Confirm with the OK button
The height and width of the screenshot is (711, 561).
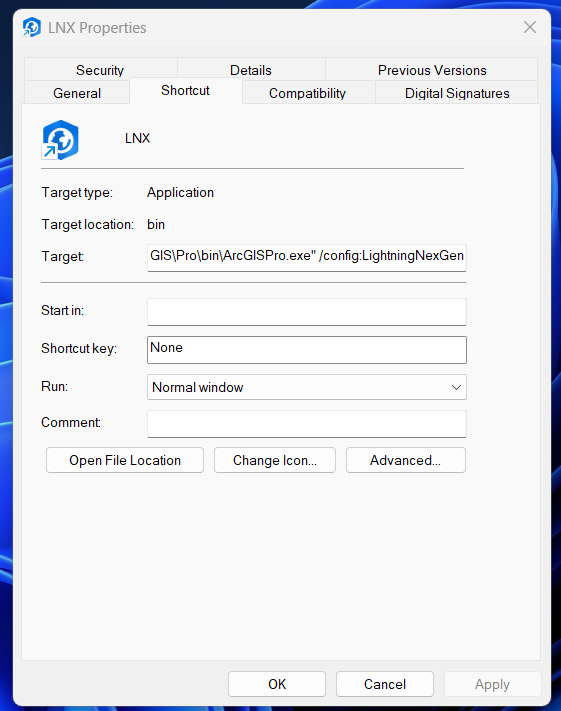pyautogui.click(x=277, y=684)
